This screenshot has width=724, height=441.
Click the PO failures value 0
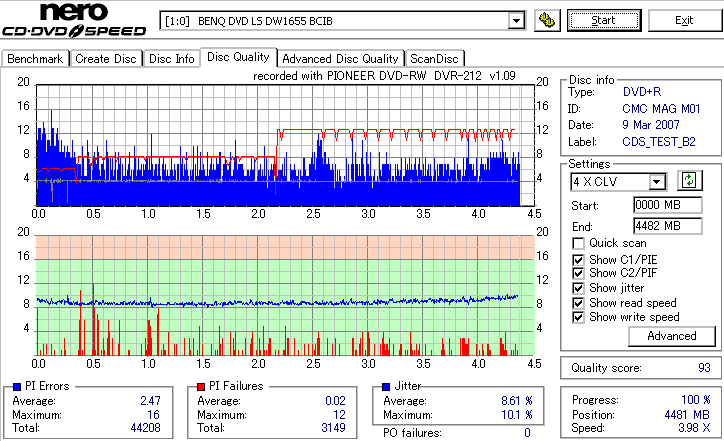527,433
